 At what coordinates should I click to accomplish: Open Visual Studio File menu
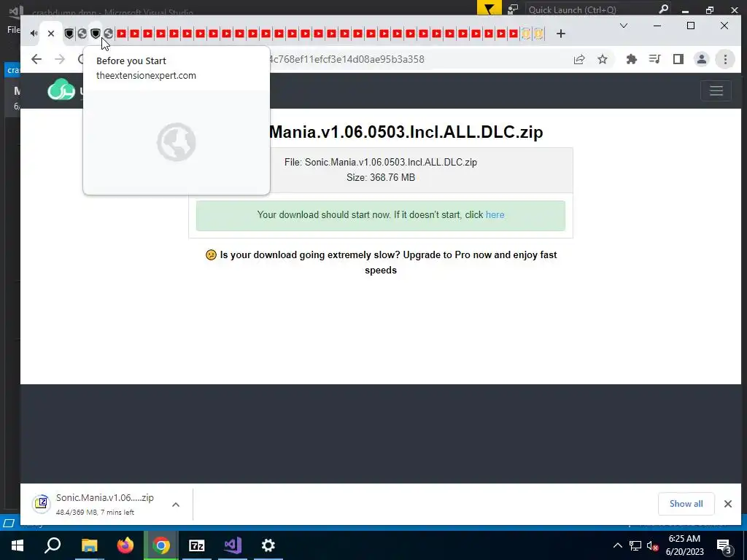[13, 29]
